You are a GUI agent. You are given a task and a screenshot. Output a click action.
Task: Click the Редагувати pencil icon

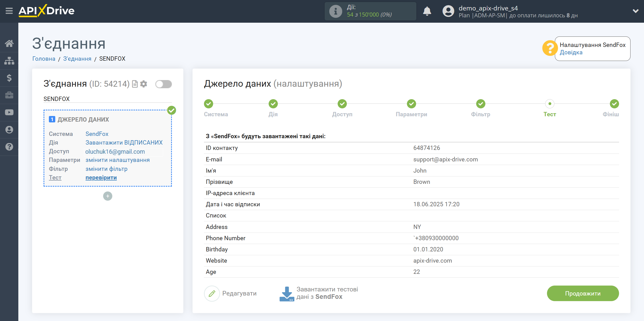(212, 293)
